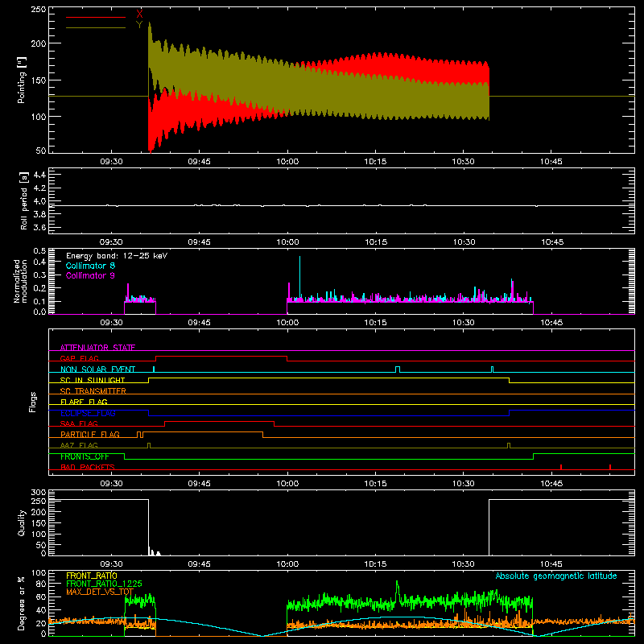Click the 10:00 time label under Pointing plot
The width and height of the screenshot is (644, 644).
(x=287, y=162)
